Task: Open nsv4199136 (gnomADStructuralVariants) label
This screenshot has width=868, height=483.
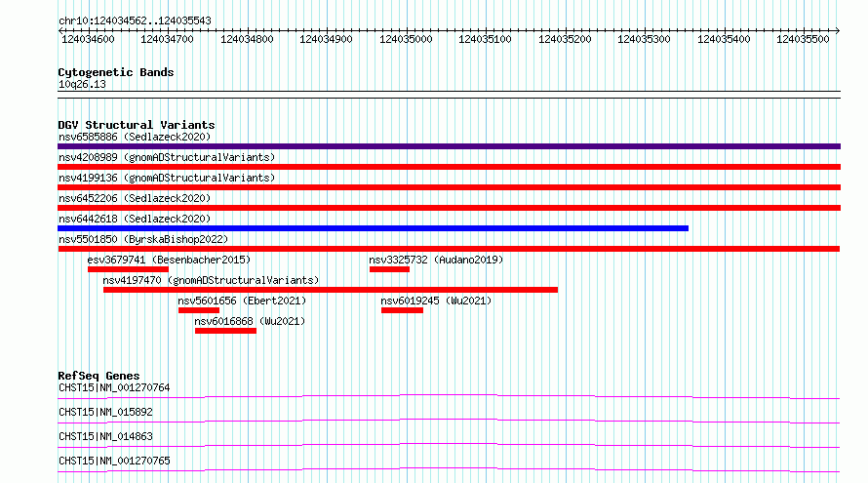Action: coord(167,178)
